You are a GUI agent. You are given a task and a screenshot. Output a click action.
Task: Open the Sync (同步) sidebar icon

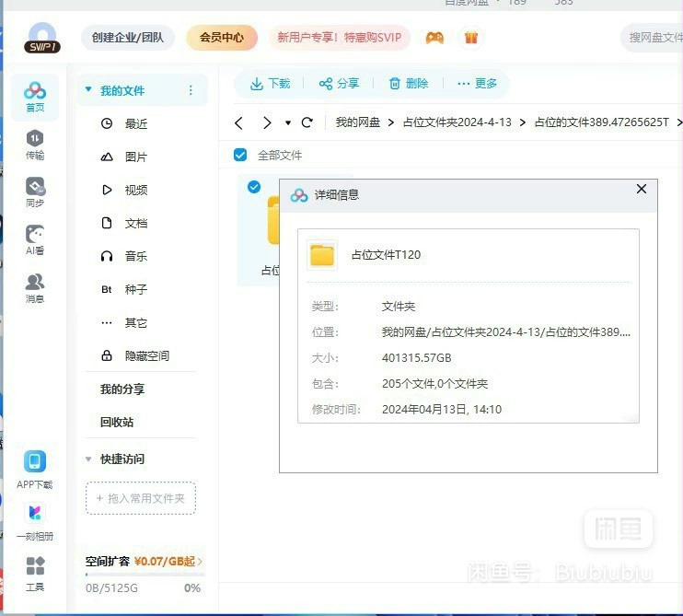(35, 192)
